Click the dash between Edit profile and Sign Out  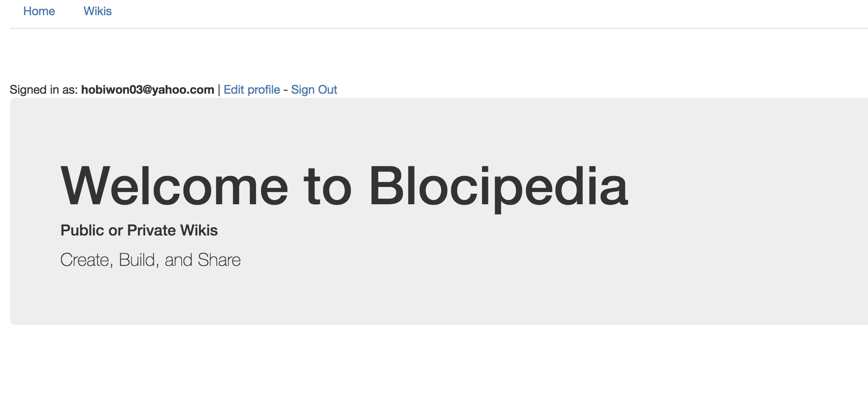click(286, 90)
